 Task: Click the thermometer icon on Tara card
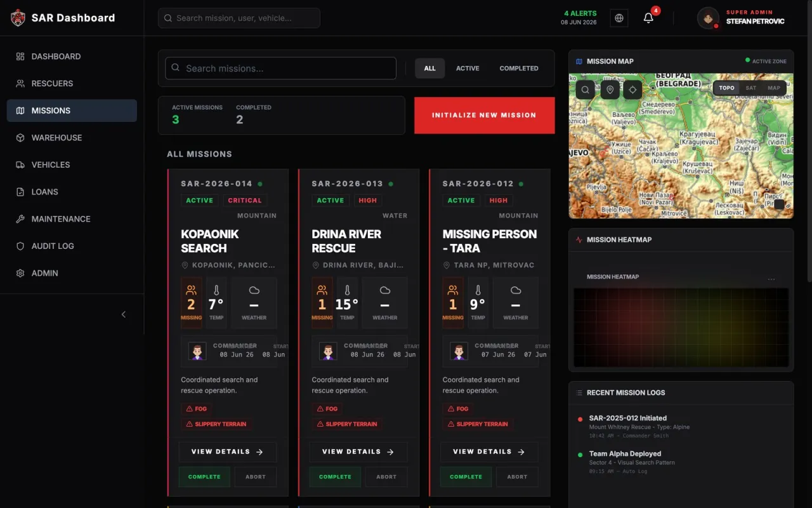[478, 290]
